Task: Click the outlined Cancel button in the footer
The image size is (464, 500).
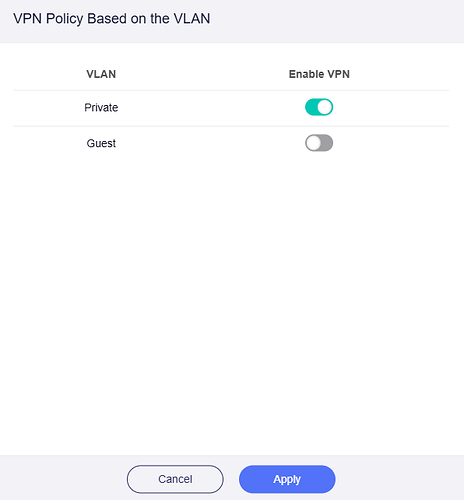Action: click(175, 479)
